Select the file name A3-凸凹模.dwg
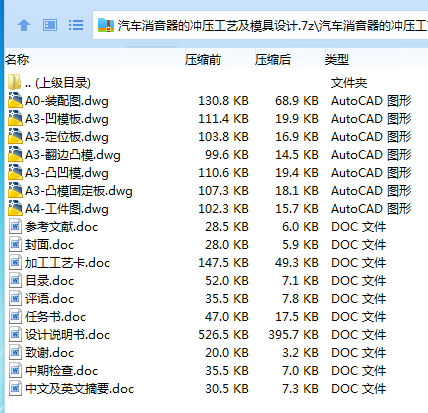 click(x=67, y=173)
